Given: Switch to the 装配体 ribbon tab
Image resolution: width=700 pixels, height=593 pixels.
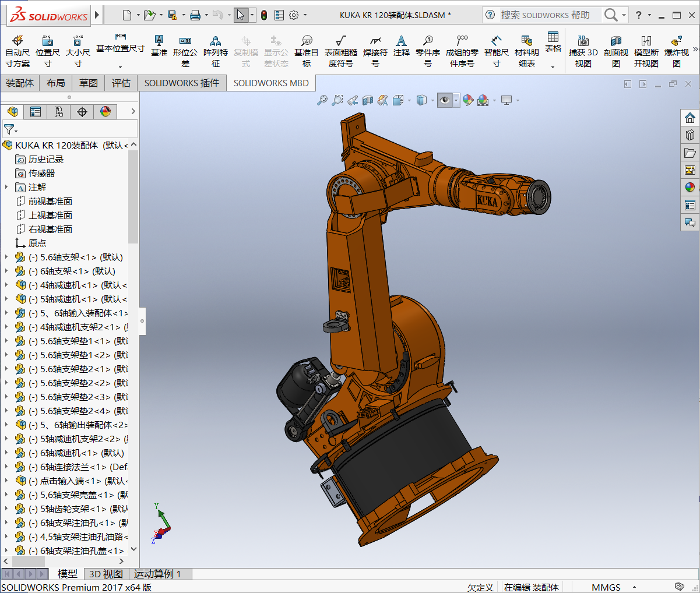Looking at the screenshot, I should (x=20, y=83).
